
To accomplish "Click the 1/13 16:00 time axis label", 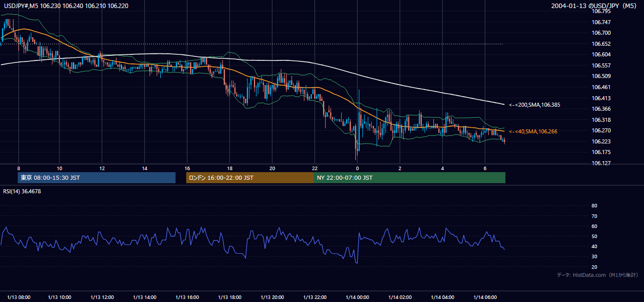I will point(187,297).
